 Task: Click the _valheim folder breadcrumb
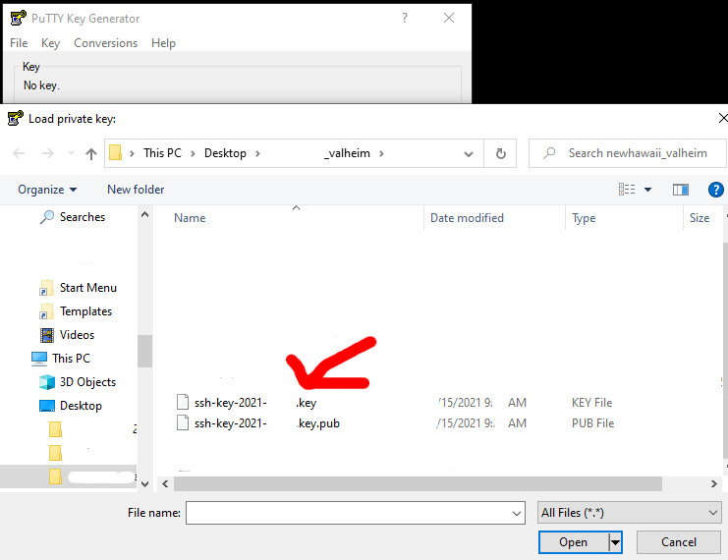pos(347,153)
